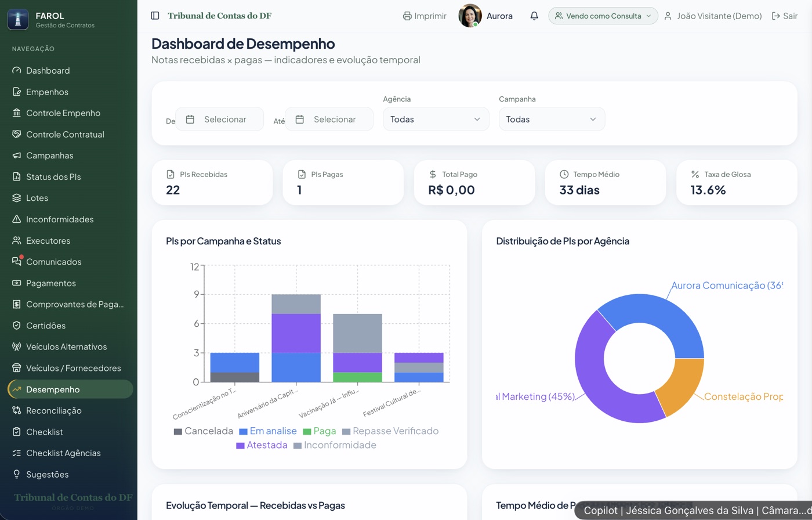
Task: Click the Veículos Alternativos antenna icon
Action: tap(16, 347)
